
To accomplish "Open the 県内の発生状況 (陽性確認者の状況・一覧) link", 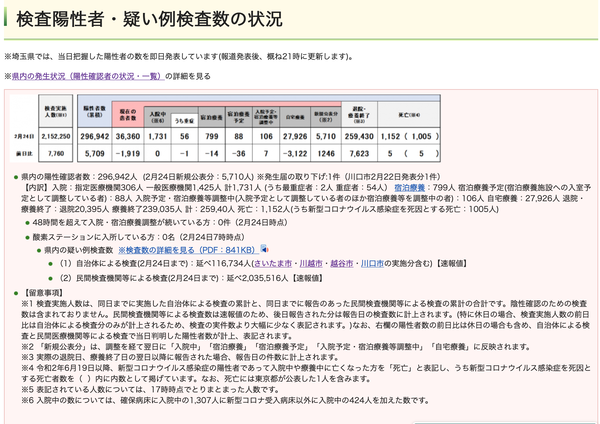I will tap(88, 76).
